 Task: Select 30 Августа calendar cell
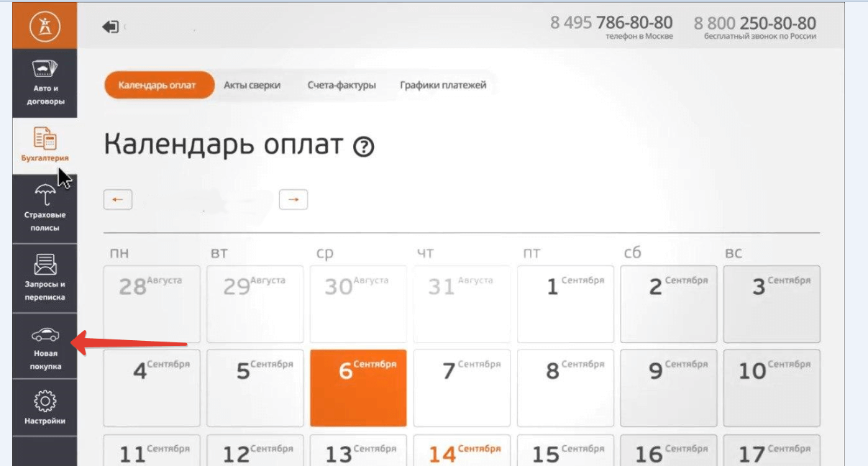(x=358, y=304)
